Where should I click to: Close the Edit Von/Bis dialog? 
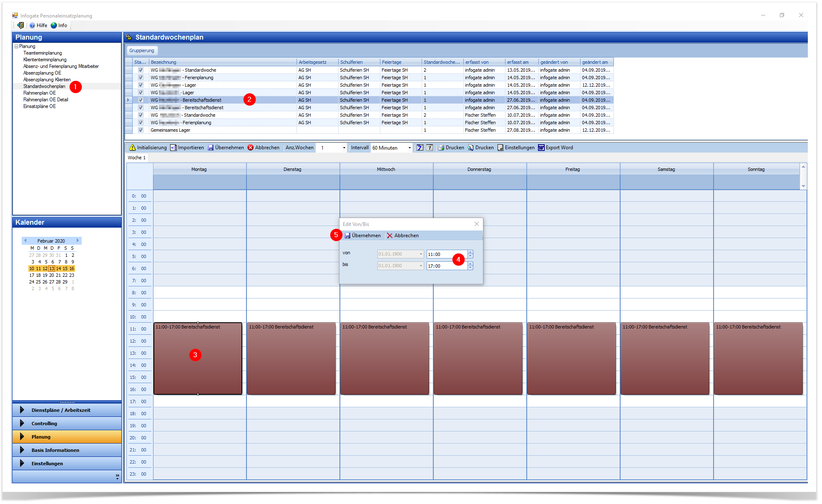[477, 224]
